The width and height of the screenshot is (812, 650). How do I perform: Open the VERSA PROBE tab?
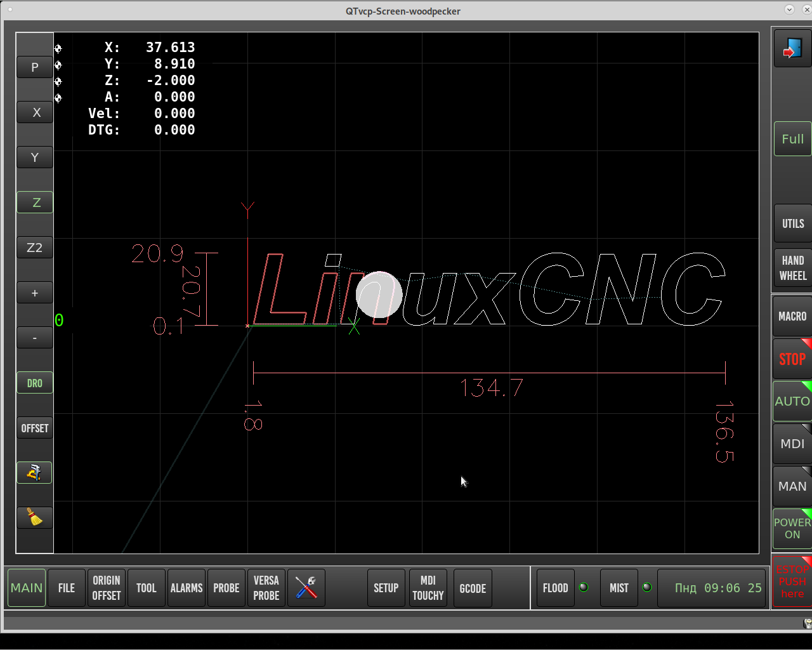(266, 588)
